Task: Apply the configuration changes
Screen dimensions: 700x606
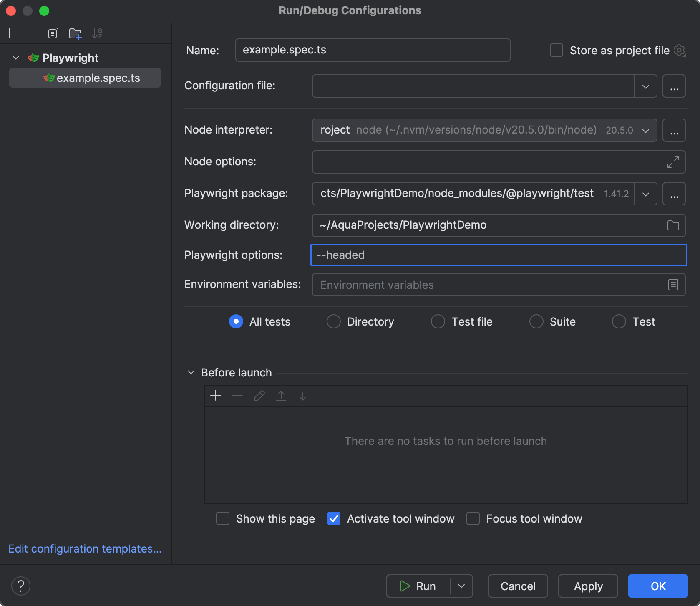Action: coord(588,586)
